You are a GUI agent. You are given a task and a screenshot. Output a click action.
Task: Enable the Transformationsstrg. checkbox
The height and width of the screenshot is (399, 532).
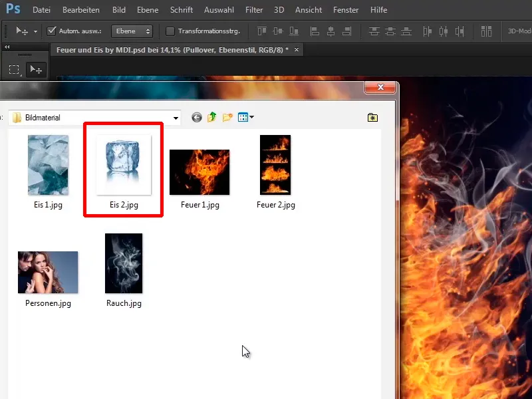170,31
